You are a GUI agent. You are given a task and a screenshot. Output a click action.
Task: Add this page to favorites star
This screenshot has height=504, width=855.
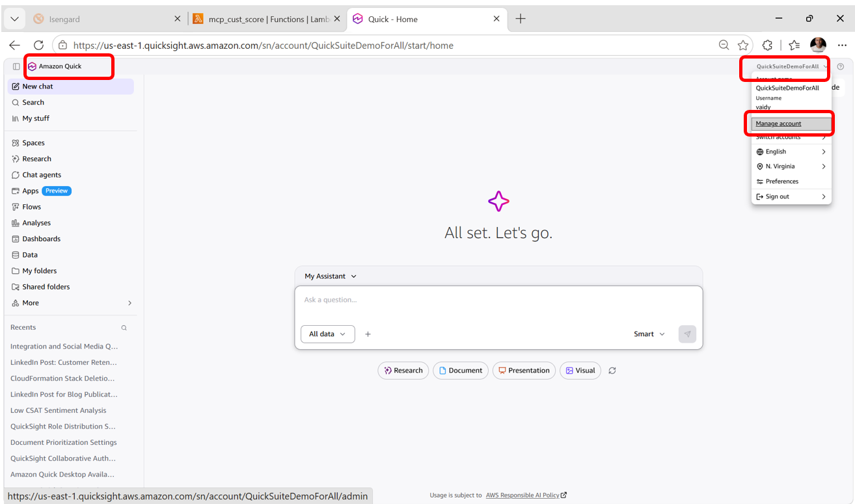(743, 45)
